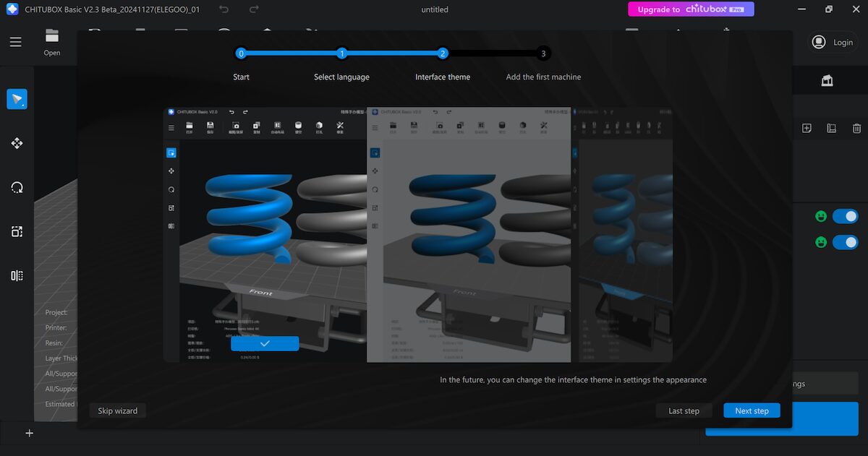Click the add item plus-square icon
This screenshot has height=456, width=868.
click(807, 128)
